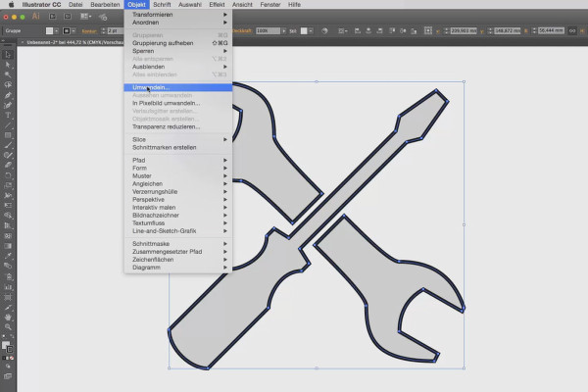Click the opacity 100% field
The height and width of the screenshot is (392, 588).
pyautogui.click(x=269, y=30)
